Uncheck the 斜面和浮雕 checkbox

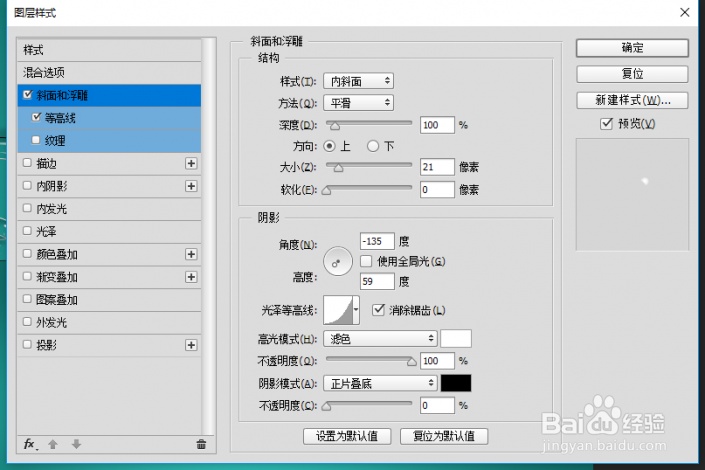(28, 94)
